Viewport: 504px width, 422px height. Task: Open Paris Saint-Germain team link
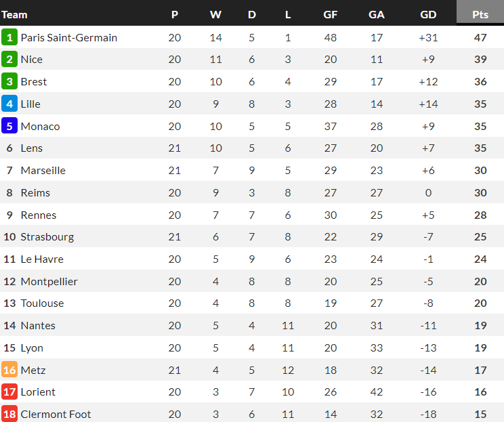point(69,37)
